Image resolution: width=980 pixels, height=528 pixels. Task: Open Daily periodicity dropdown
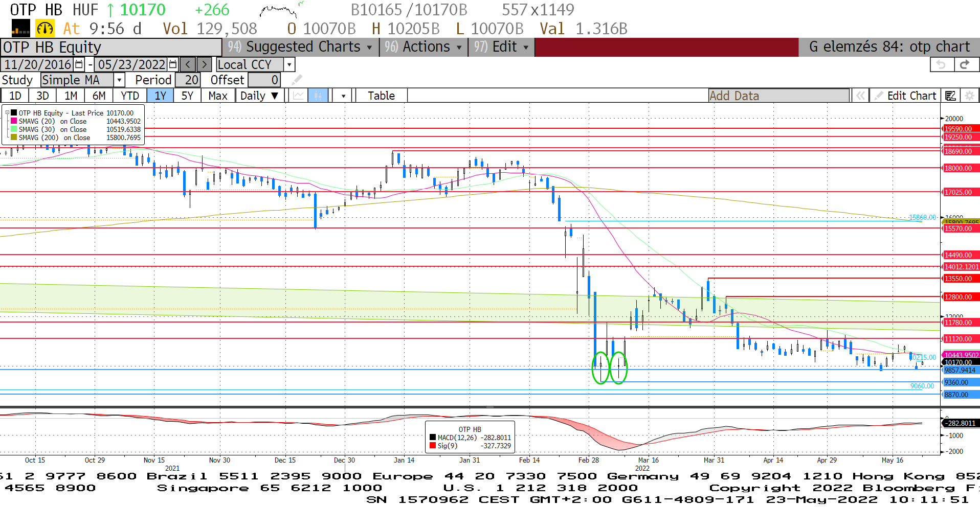coord(260,96)
